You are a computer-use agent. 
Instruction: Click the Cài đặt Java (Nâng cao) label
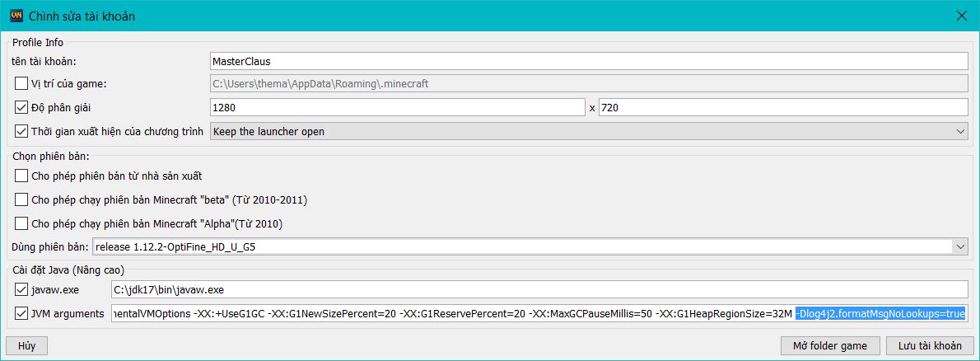click(x=68, y=270)
